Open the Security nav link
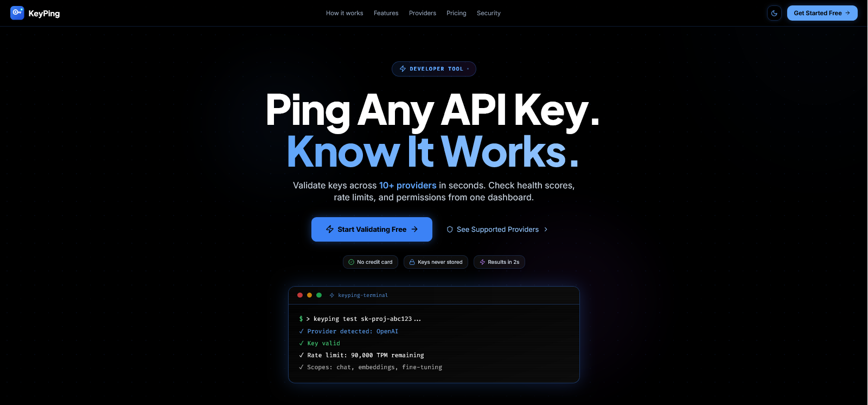This screenshot has height=405, width=868. point(489,13)
